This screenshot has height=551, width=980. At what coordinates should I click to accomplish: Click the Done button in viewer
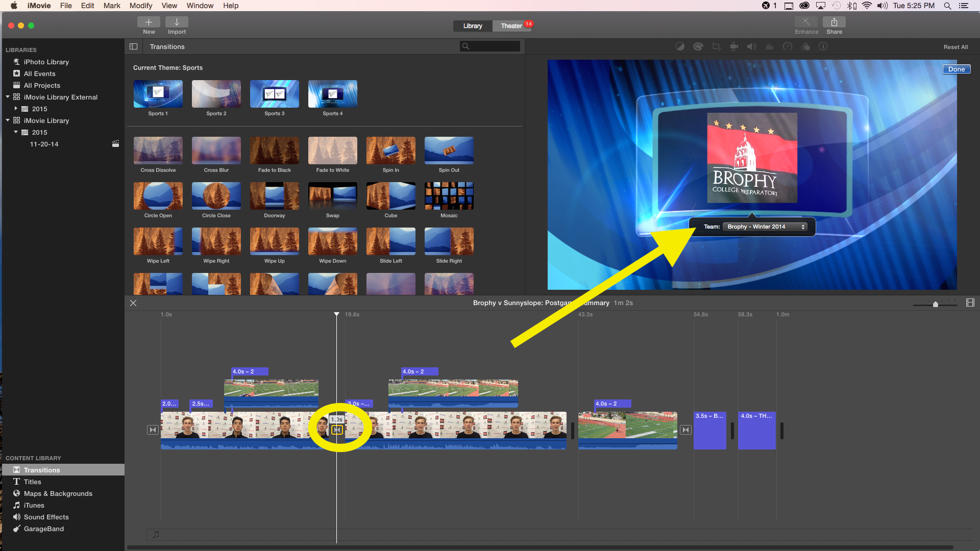[956, 69]
